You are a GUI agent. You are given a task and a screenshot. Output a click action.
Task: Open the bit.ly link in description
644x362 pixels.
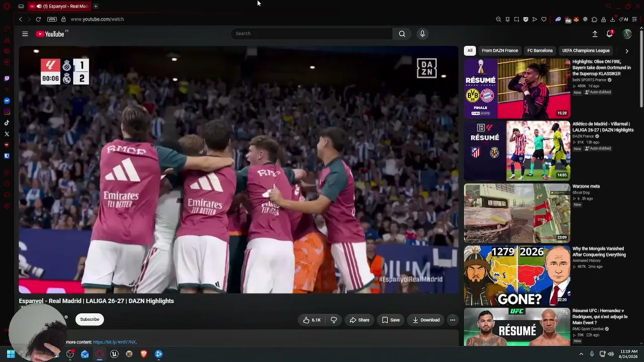114,342
